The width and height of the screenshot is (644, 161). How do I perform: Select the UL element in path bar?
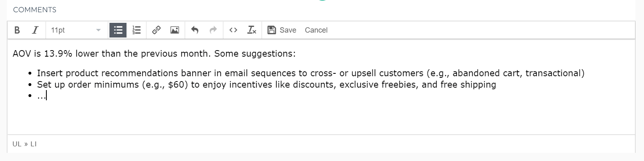pyautogui.click(x=17, y=144)
